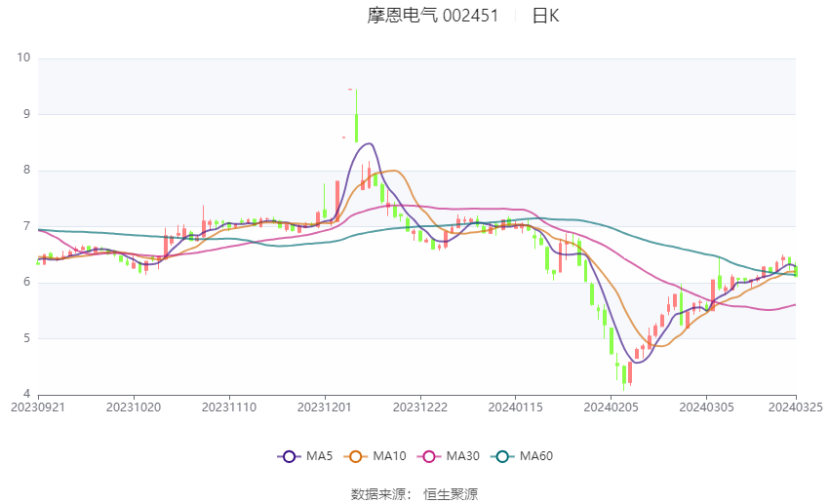The height and width of the screenshot is (504, 829).
Task: Hide the MA5 series via its label
Action: (319, 456)
